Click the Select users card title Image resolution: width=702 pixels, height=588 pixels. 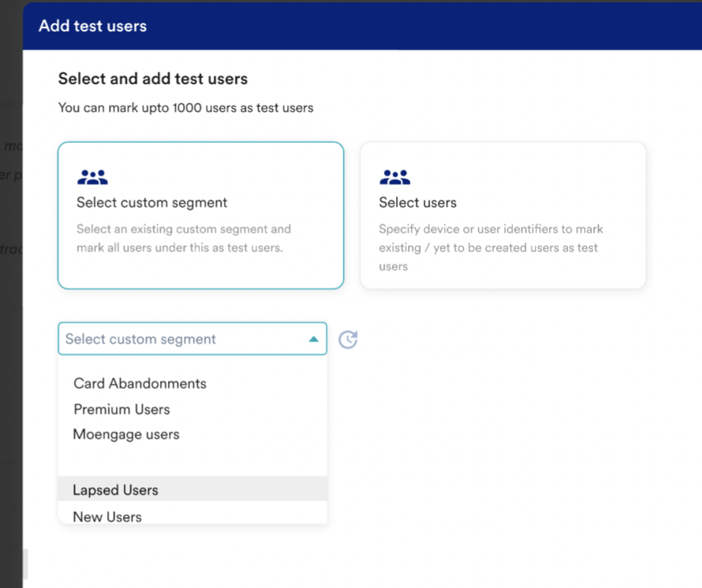point(417,203)
